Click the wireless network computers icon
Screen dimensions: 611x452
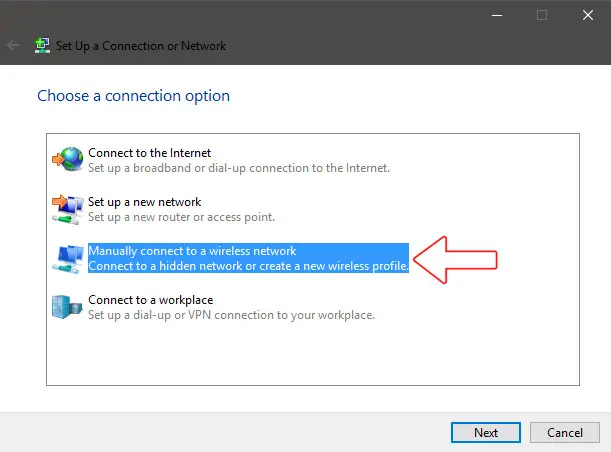[x=68, y=258]
